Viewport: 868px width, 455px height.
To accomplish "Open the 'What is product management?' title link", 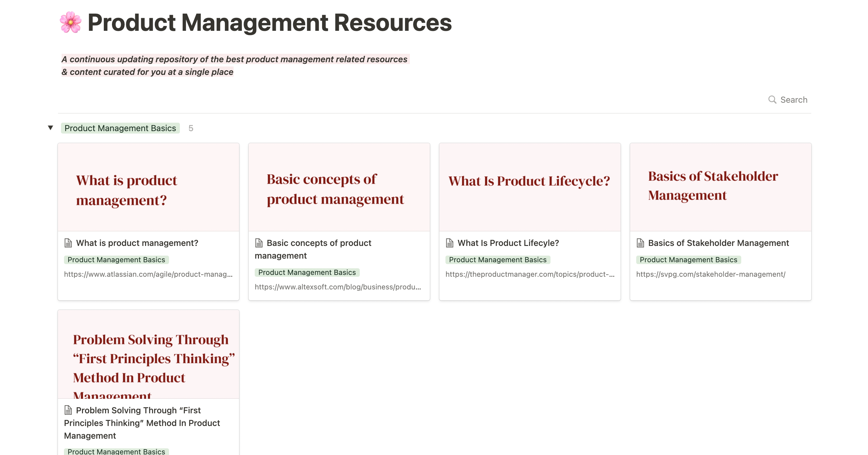I will click(x=137, y=243).
